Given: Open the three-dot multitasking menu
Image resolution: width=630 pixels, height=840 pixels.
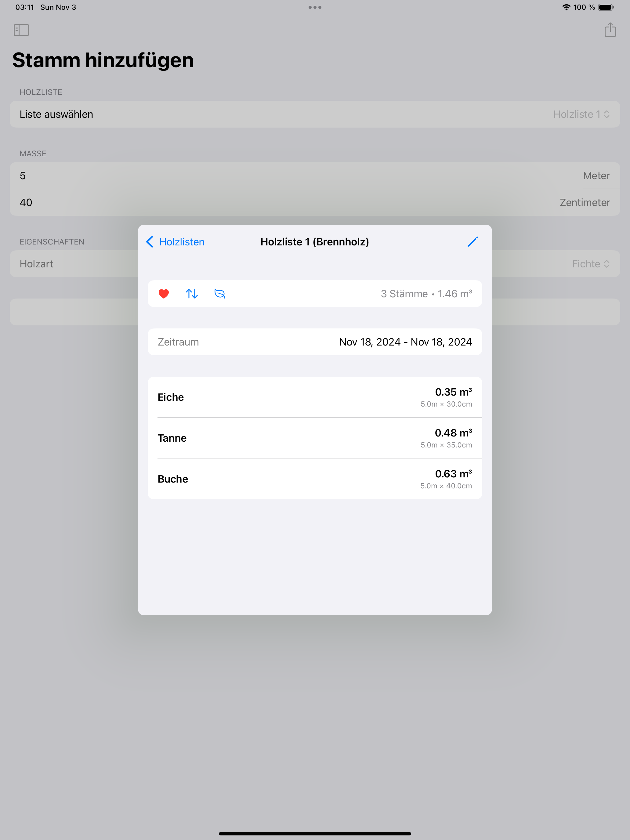Looking at the screenshot, I should (315, 7).
